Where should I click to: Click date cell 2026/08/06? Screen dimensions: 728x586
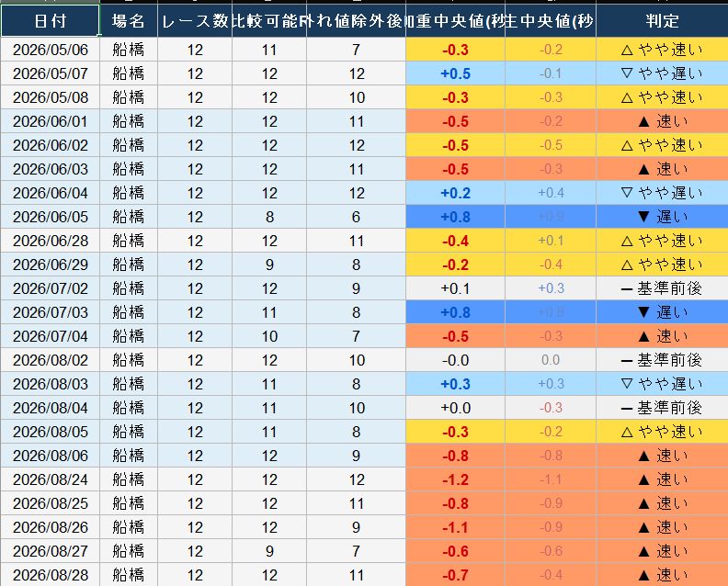point(51,456)
